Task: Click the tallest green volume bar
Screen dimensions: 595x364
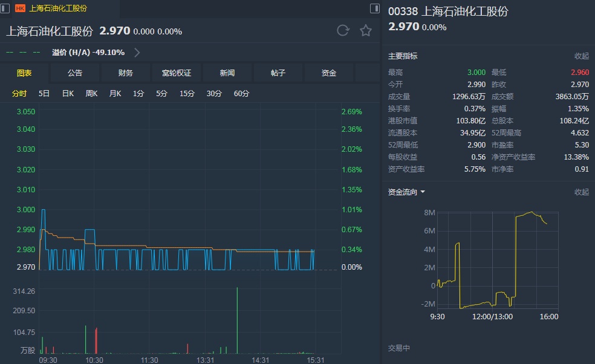Action: tap(238, 320)
